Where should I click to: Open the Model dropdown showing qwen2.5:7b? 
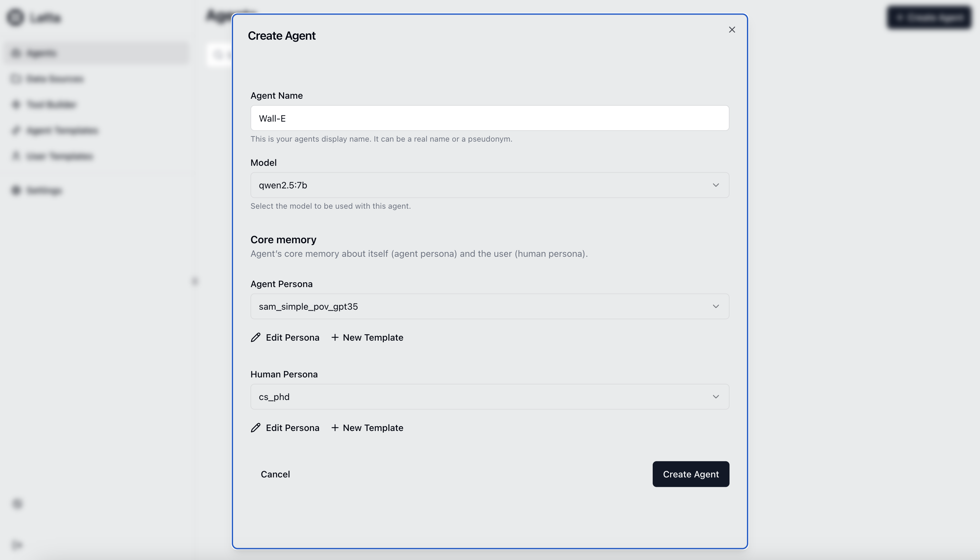coord(489,185)
